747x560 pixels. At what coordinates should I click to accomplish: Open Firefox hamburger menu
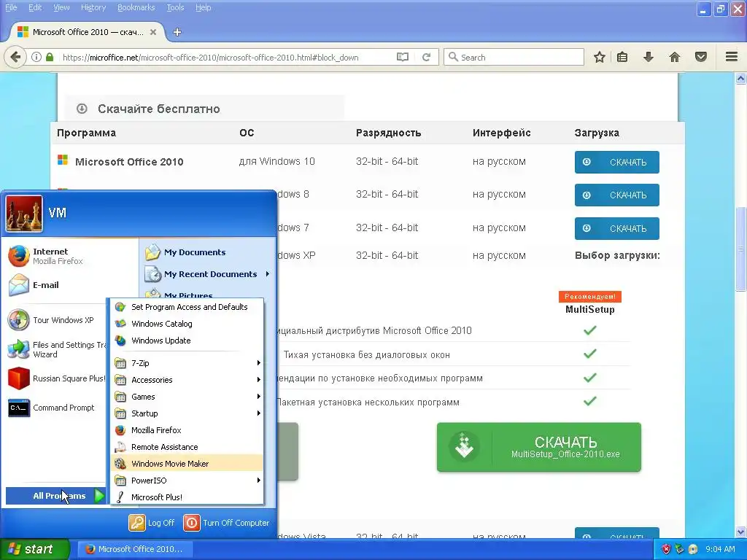(x=732, y=57)
